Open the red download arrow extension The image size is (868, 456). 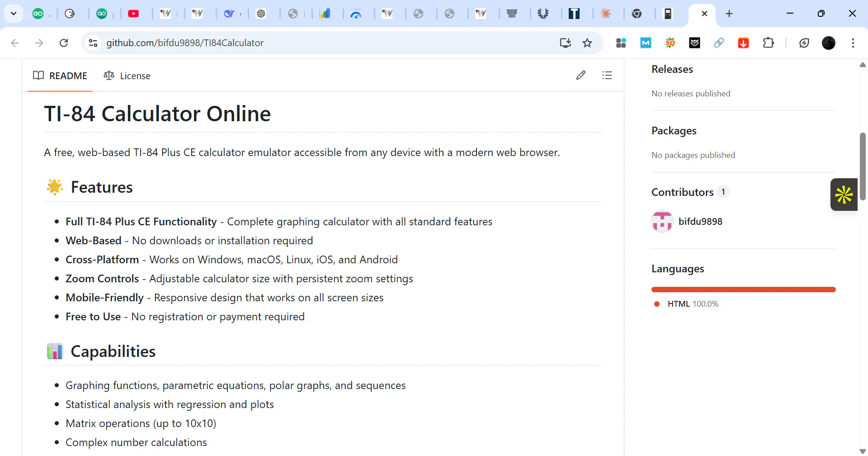pyautogui.click(x=743, y=43)
